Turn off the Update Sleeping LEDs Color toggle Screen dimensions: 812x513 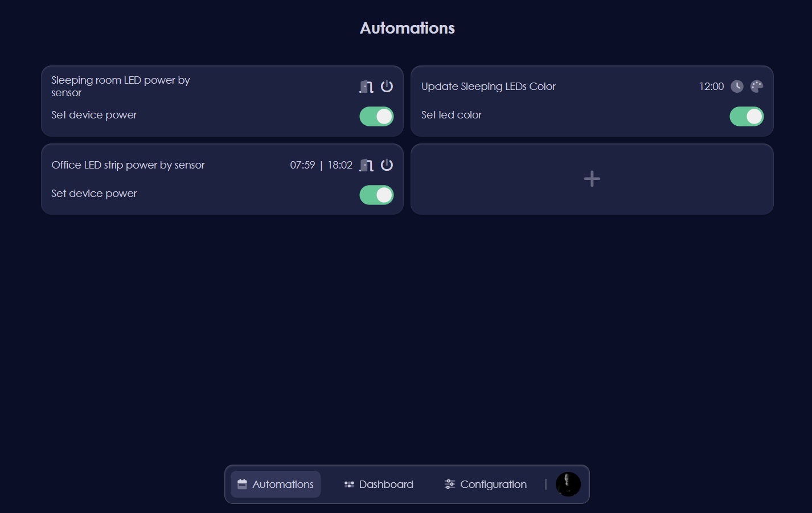747,116
